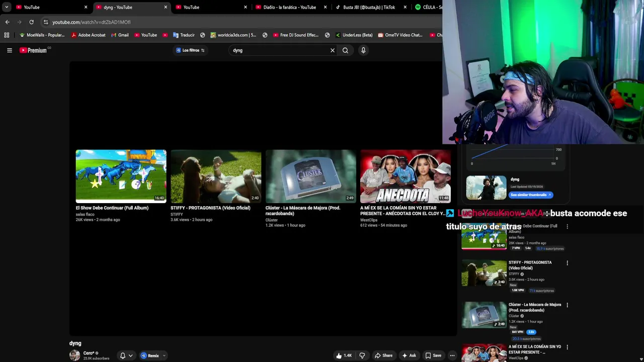Open the dyng thumbnail preview in sidebar
The width and height of the screenshot is (644, 362).
[x=486, y=188]
